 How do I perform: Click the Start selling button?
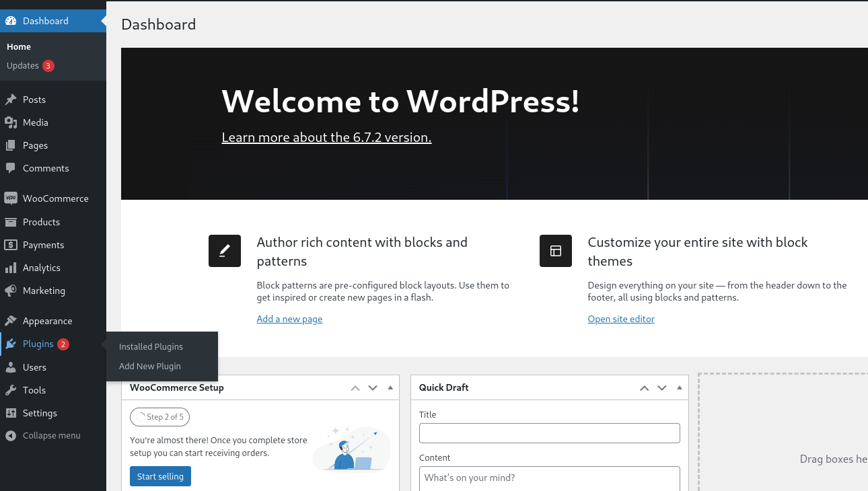(160, 476)
